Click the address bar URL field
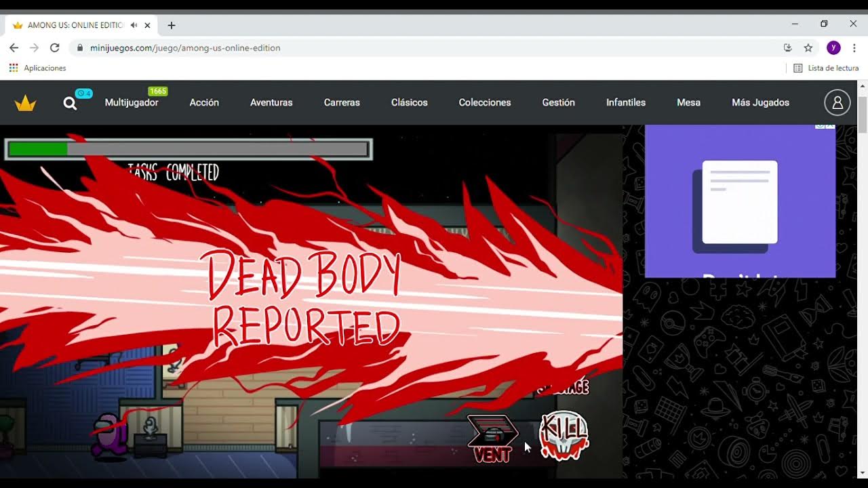 click(x=434, y=48)
